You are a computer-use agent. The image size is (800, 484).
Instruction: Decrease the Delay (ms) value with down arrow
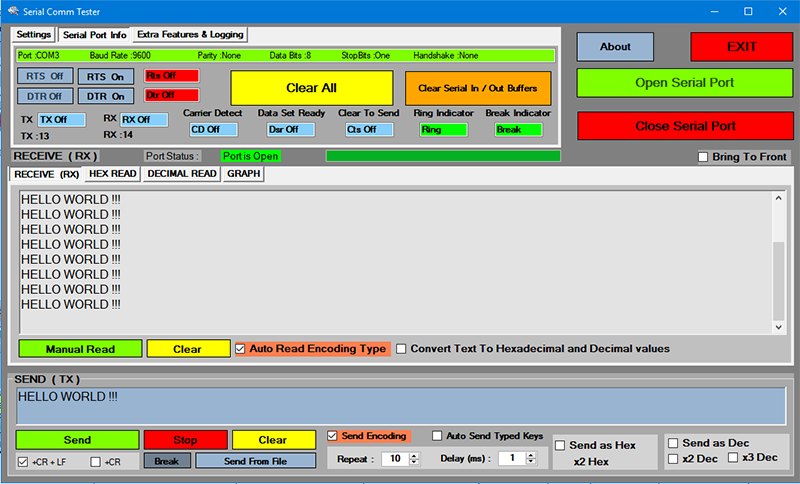click(x=531, y=462)
